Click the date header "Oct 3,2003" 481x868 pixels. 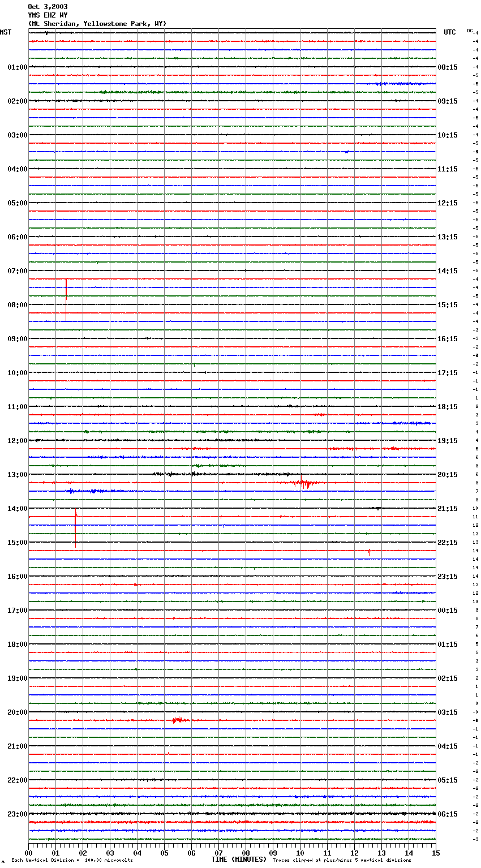click(48, 7)
